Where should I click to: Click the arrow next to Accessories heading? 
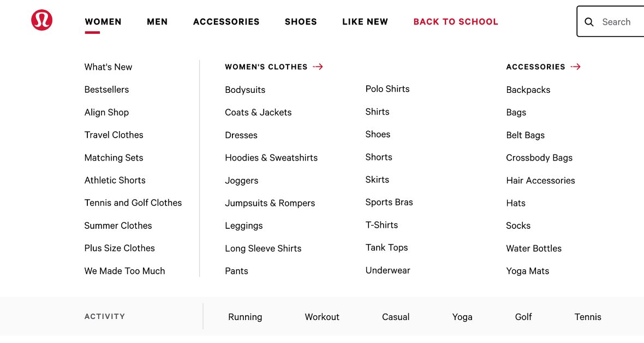coord(575,67)
